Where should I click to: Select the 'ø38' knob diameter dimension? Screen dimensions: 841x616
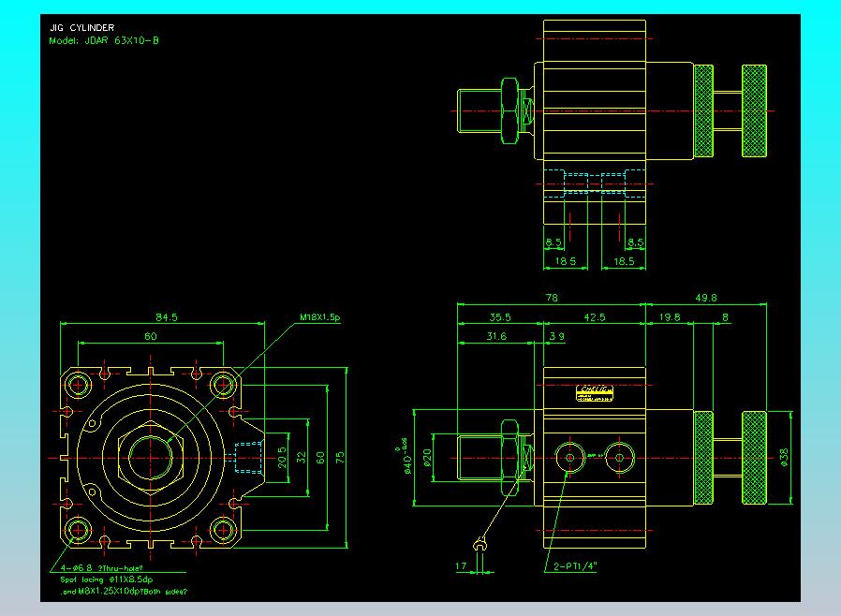784,457
